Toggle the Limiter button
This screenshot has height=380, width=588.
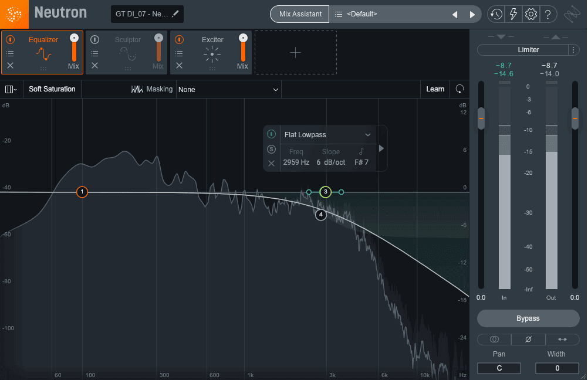[523, 50]
